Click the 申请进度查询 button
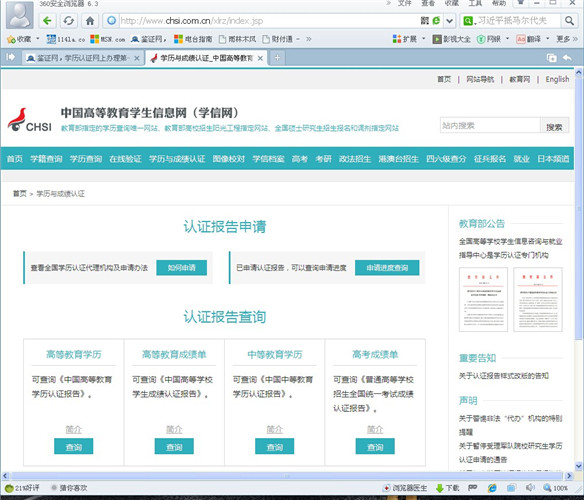The width and height of the screenshot is (584, 500). [387, 268]
